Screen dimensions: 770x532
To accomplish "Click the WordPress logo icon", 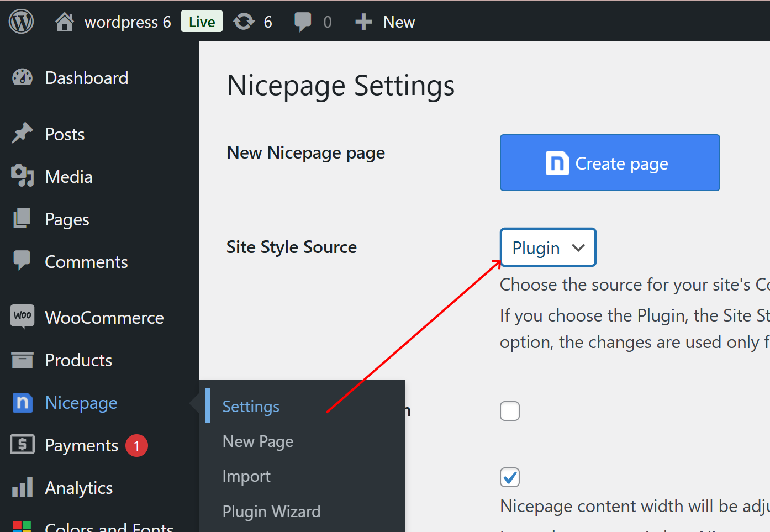I will point(21,22).
